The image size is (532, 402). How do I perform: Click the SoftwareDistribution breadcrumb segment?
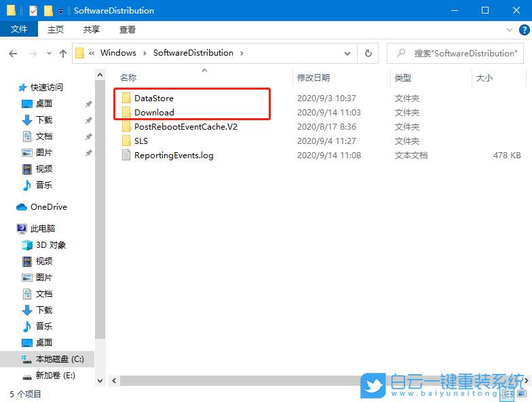tap(193, 53)
